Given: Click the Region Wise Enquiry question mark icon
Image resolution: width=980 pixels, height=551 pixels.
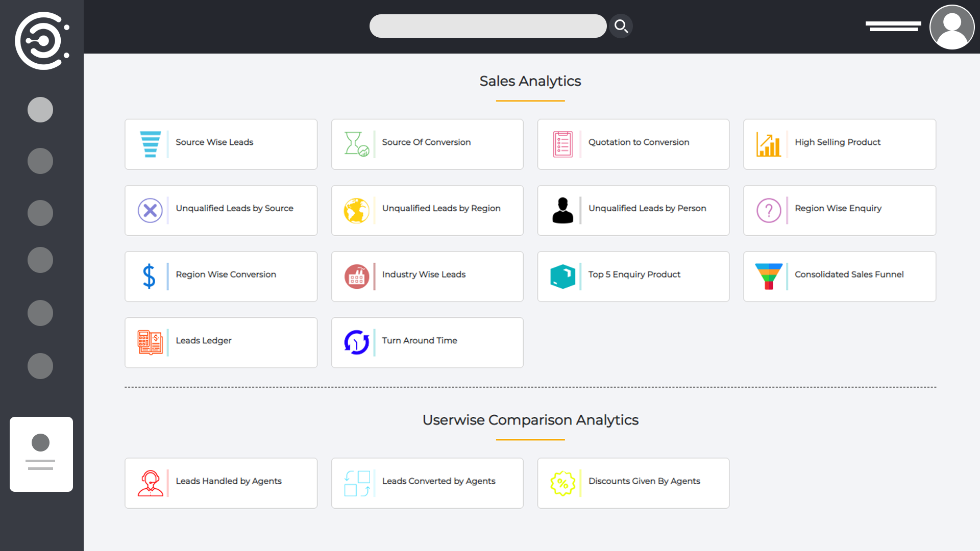Looking at the screenshot, I should [x=769, y=210].
